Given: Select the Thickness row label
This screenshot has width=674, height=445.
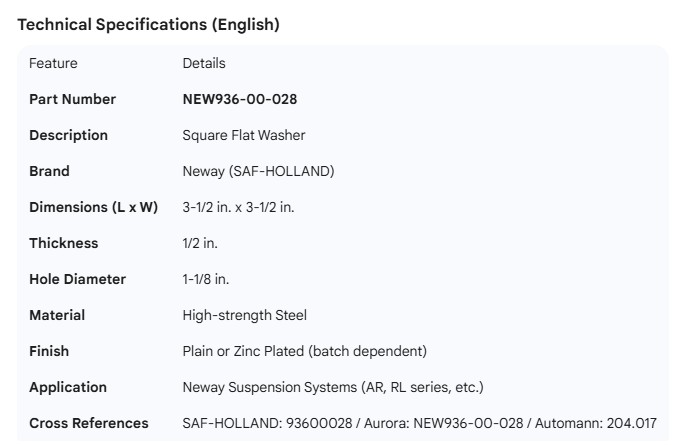Looking at the screenshot, I should [x=64, y=243].
